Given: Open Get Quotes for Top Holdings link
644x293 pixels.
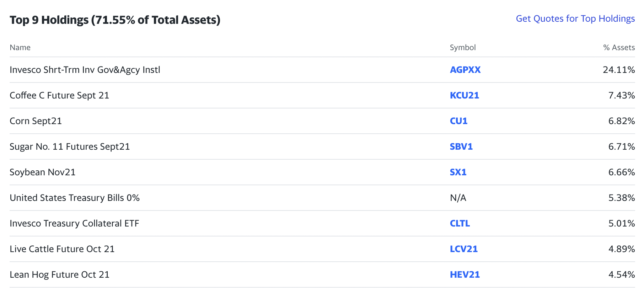Looking at the screenshot, I should (x=575, y=19).
